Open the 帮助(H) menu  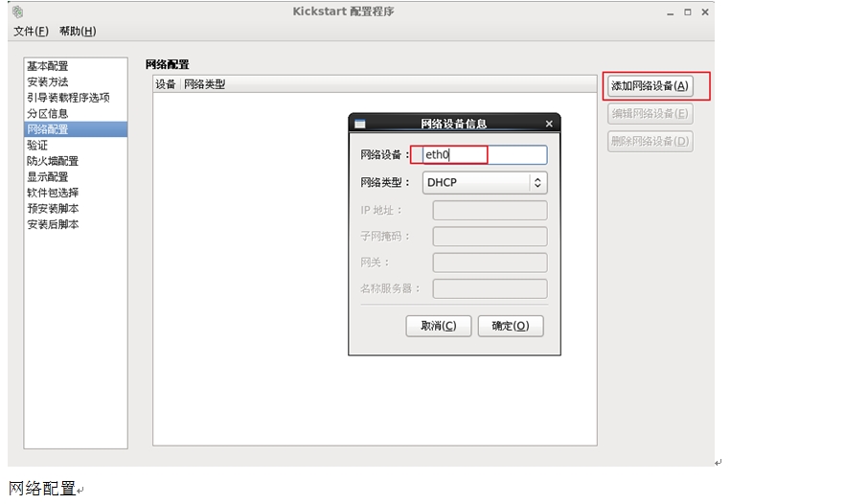tap(78, 32)
